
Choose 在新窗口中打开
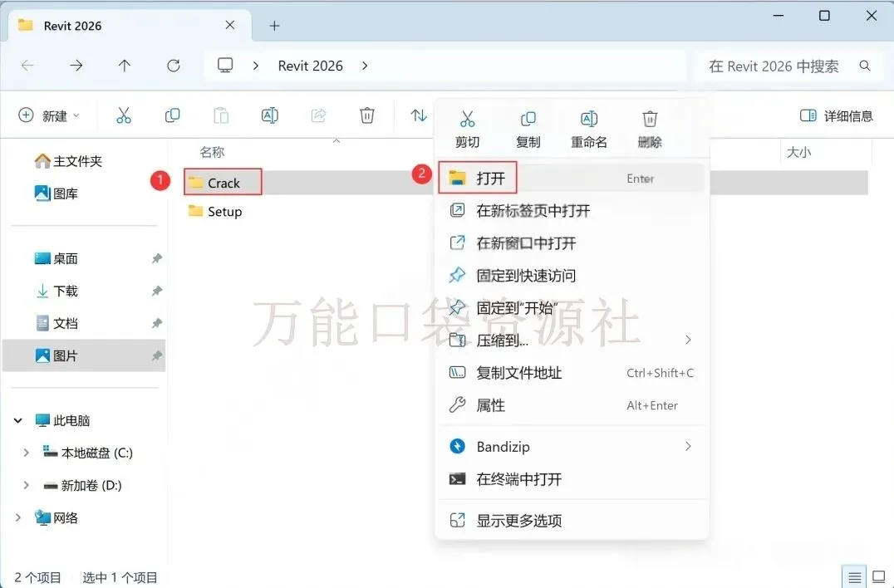click(572, 243)
